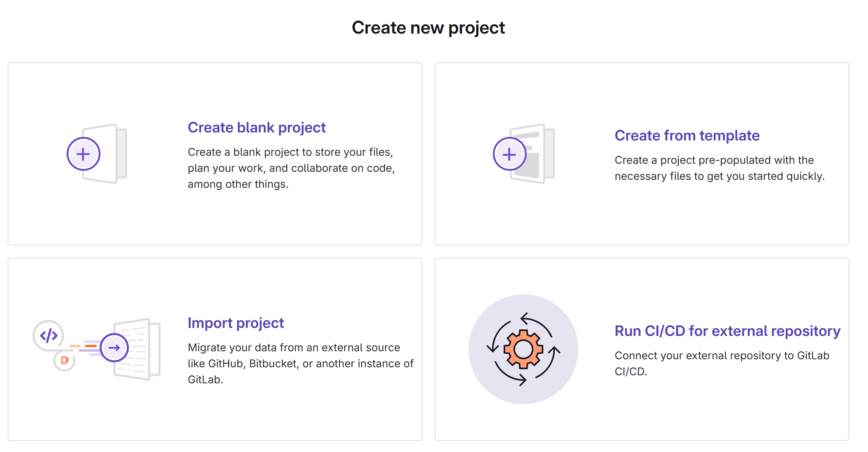Image resolution: width=868 pixels, height=452 pixels.
Task: Open the Create from template link
Action: pyautogui.click(x=687, y=136)
